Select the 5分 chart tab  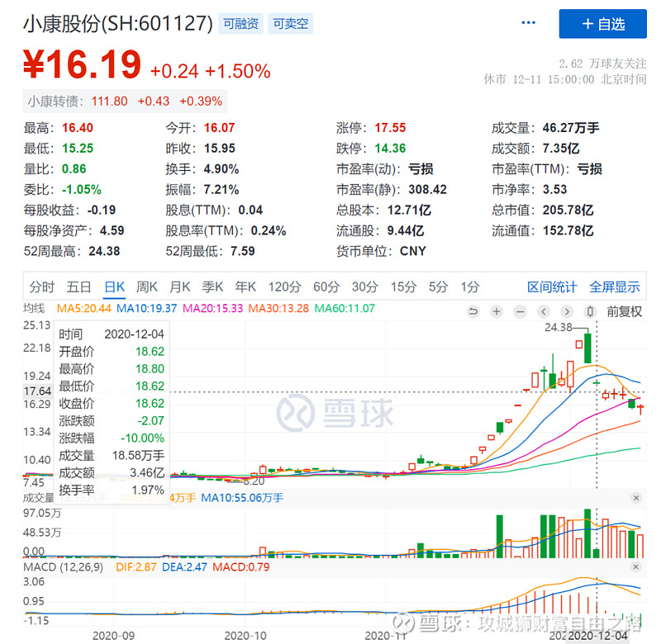point(439,286)
